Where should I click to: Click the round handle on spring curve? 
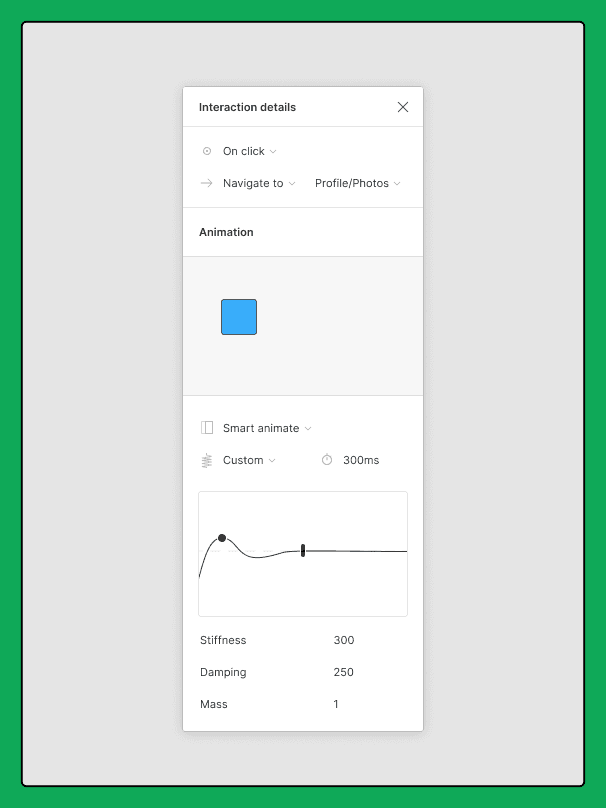pos(222,538)
